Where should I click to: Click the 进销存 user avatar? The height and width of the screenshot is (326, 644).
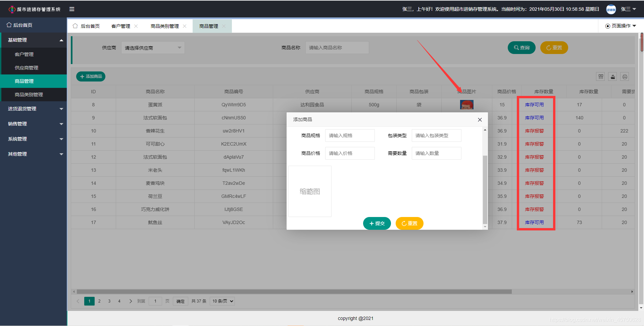pyautogui.click(x=611, y=9)
